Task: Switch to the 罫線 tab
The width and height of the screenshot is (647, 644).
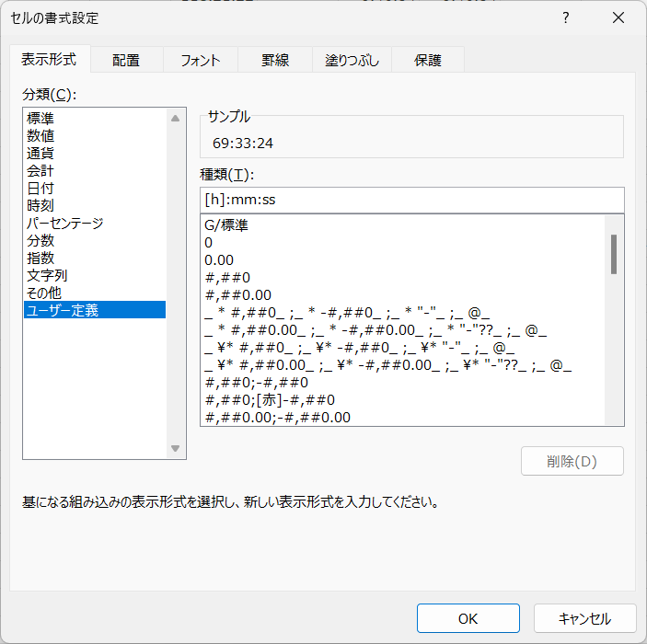Action: point(274,60)
